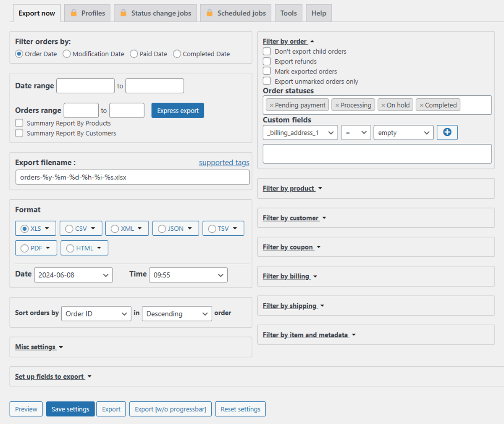Select the Paid Date radio button
Screen dimensions: 504x424
(x=134, y=54)
